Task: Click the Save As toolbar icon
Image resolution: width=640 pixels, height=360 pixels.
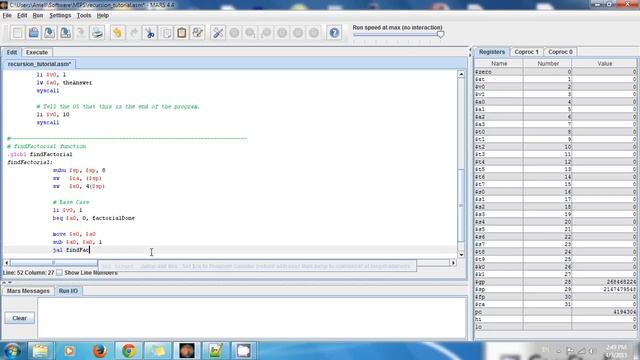Action: [65, 33]
